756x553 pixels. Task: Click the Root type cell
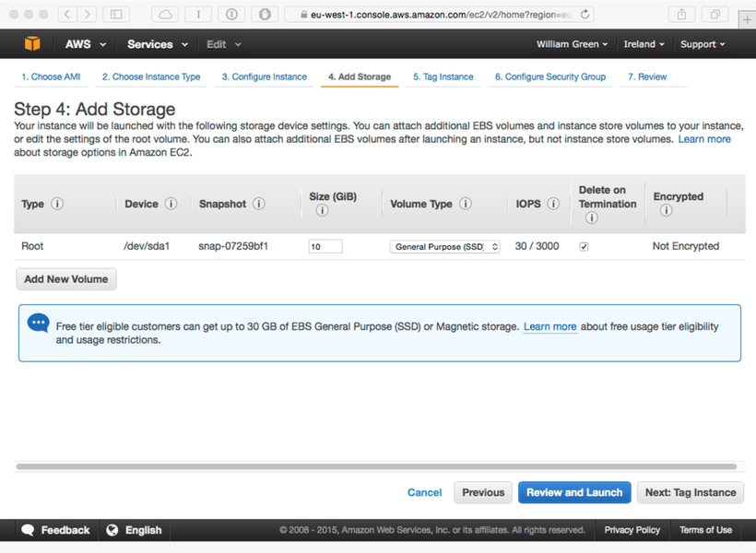(32, 246)
